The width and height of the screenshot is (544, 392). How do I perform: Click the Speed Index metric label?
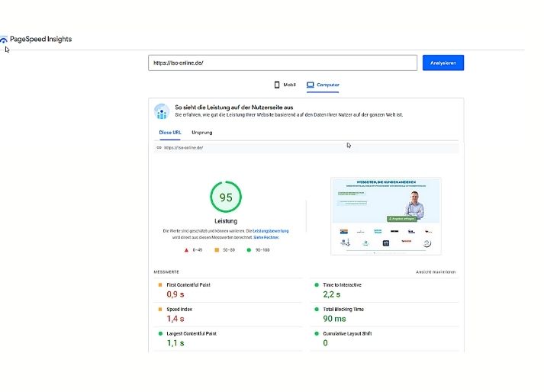179,309
